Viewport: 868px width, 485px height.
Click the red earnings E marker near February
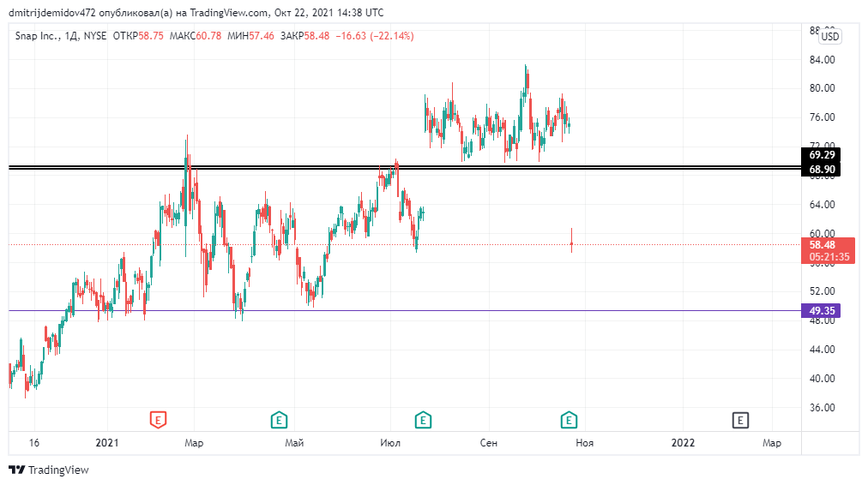(159, 420)
